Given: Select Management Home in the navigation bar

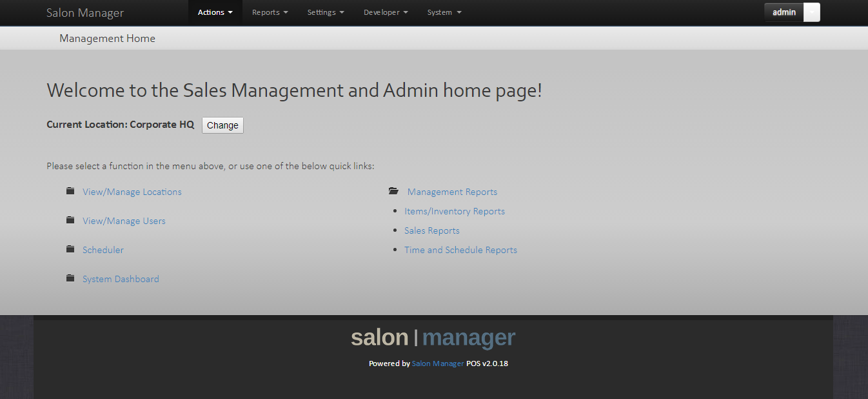Looking at the screenshot, I should point(107,38).
